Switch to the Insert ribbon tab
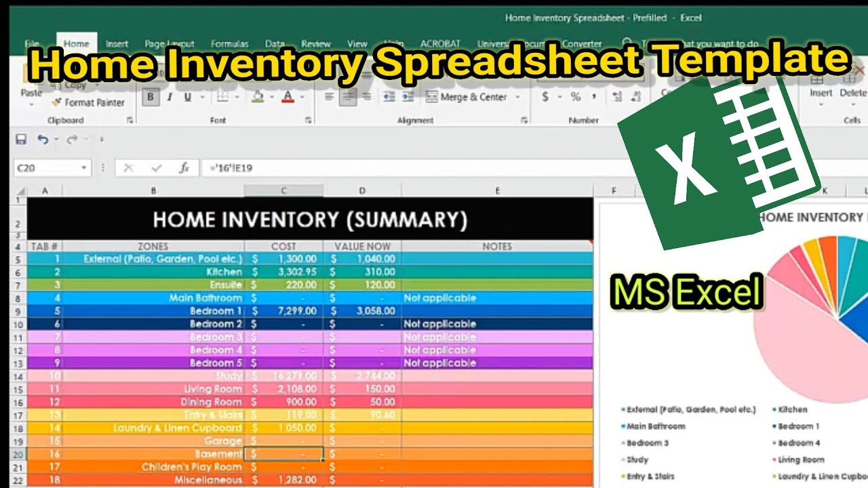This screenshot has height=488, width=868. 117,43
